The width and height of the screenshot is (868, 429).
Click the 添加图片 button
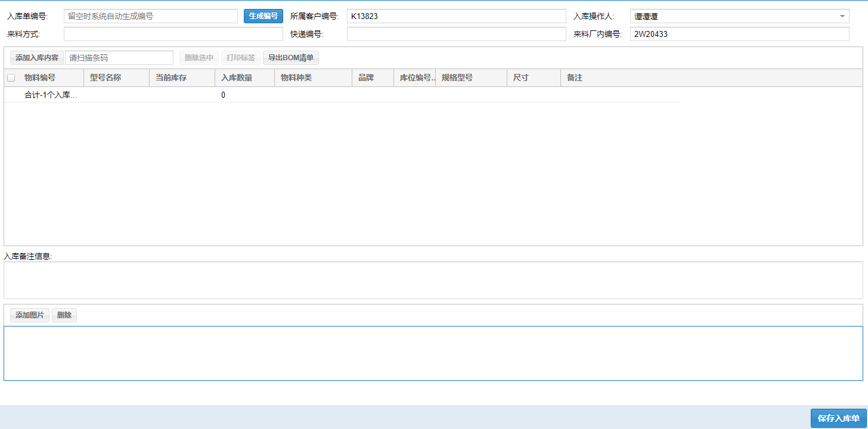click(x=30, y=315)
